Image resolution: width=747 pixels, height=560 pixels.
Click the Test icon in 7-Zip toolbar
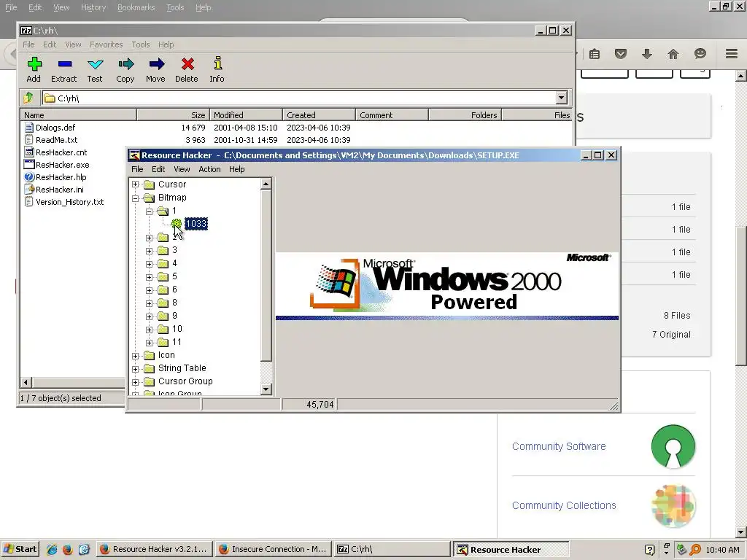(96, 64)
